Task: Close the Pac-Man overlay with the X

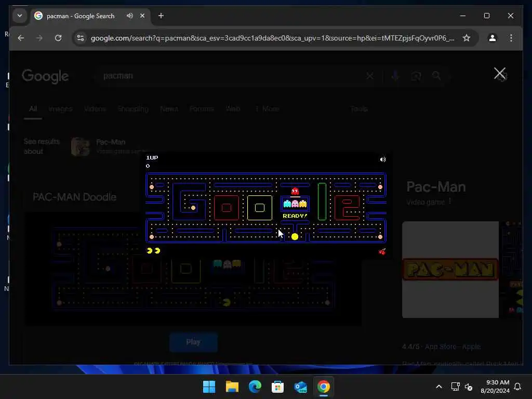Action: [500, 74]
